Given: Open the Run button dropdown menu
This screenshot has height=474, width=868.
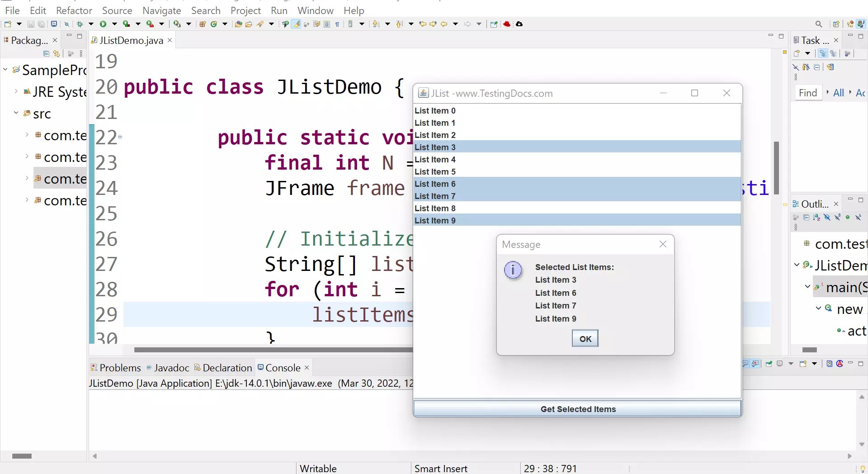Looking at the screenshot, I should pos(114,24).
